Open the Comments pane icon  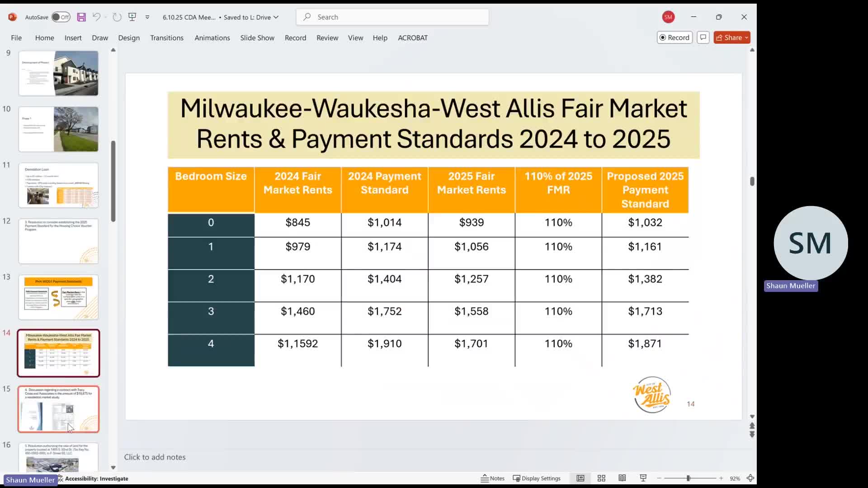(x=703, y=38)
